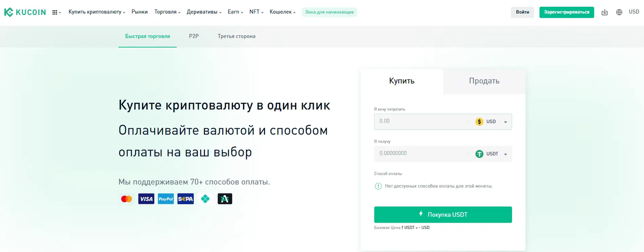The width and height of the screenshot is (644, 252).
Task: Click 'Базовая Цена' text
Action: [x=387, y=228]
